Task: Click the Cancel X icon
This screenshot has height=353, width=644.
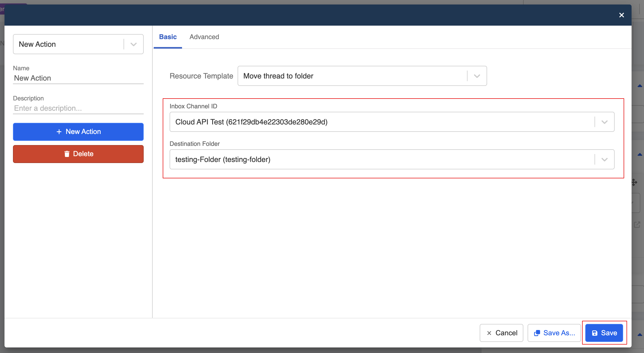Action: coord(489,333)
